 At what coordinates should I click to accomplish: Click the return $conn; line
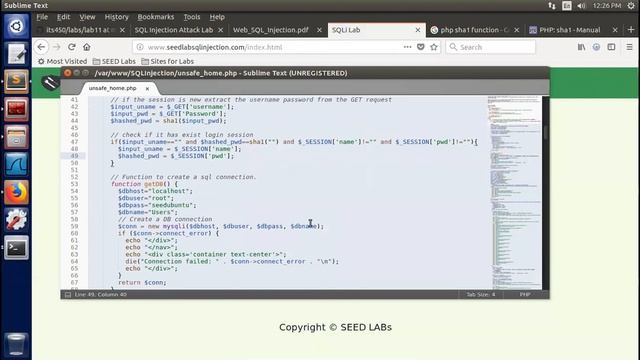[x=142, y=282]
